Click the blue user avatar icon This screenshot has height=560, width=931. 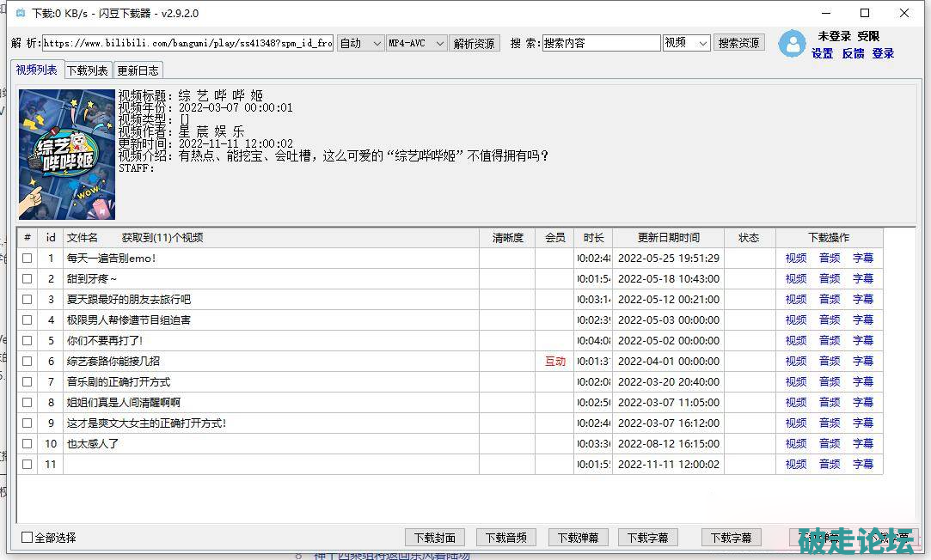[791, 44]
